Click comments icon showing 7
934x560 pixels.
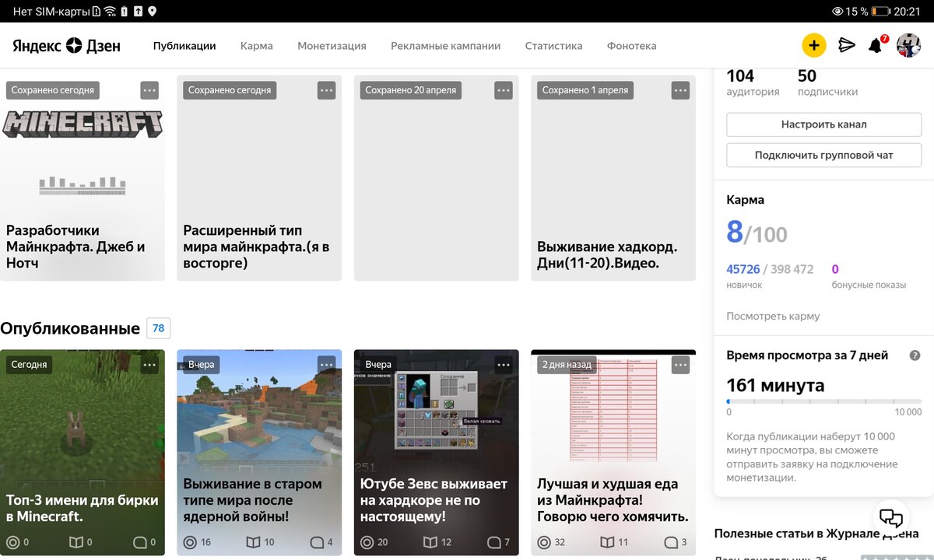coord(493,542)
